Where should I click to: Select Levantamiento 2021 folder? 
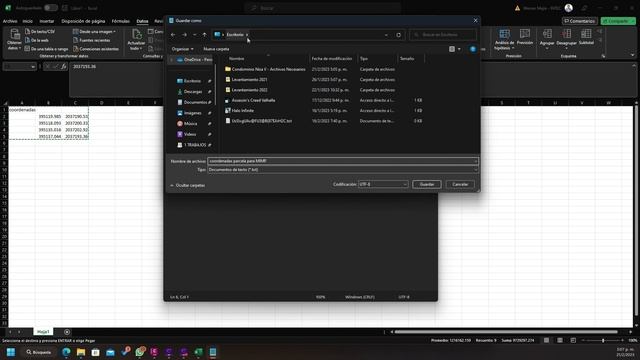tap(249, 80)
